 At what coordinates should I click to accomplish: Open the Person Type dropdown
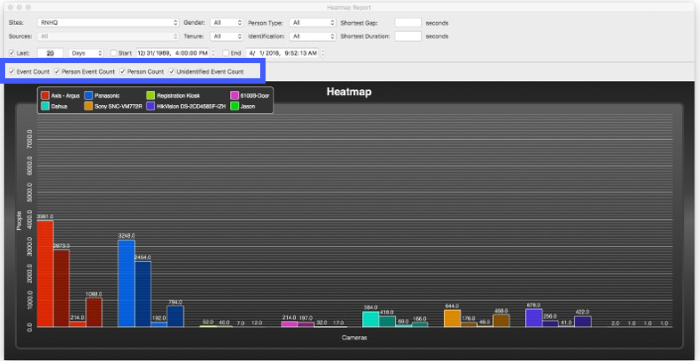pos(312,22)
